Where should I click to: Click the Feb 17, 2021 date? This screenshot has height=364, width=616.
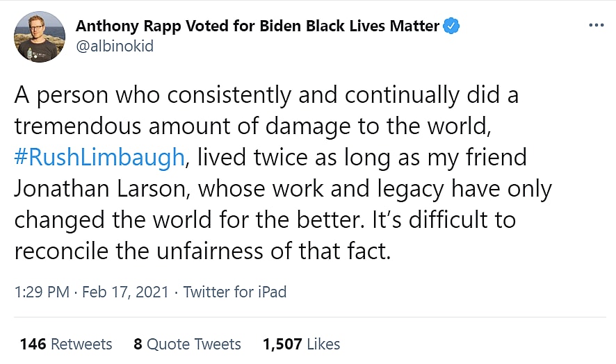click(125, 292)
